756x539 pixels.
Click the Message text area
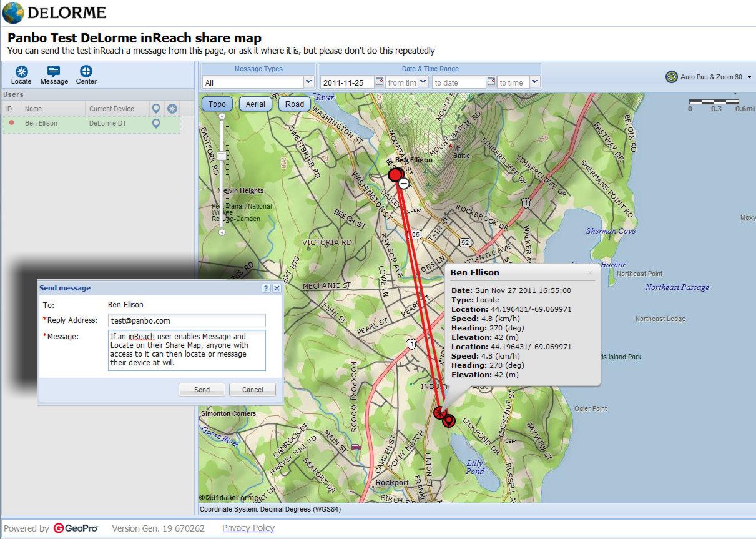187,350
